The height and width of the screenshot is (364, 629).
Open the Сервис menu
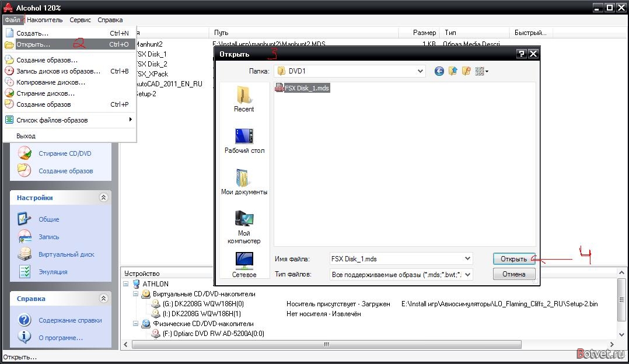[x=81, y=20]
